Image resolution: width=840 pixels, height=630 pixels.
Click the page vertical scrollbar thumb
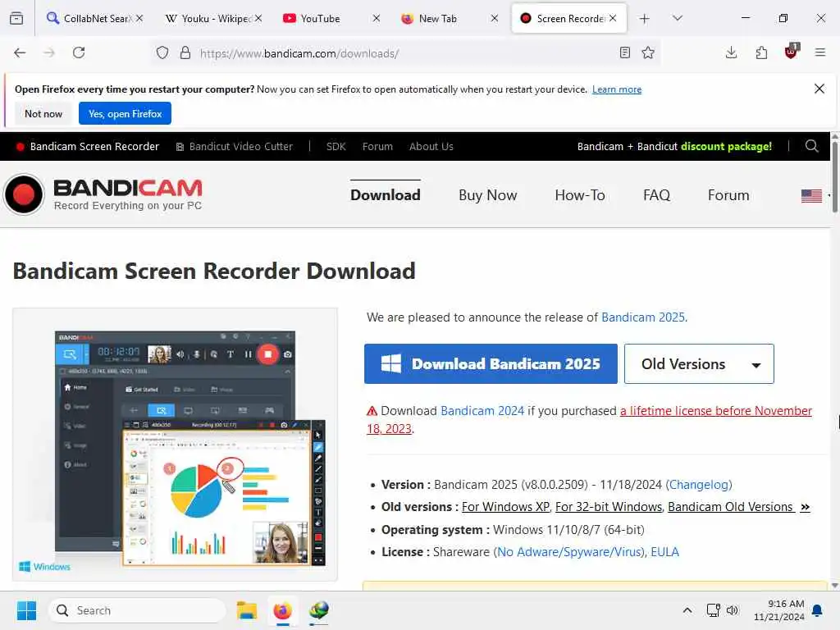coord(834,177)
